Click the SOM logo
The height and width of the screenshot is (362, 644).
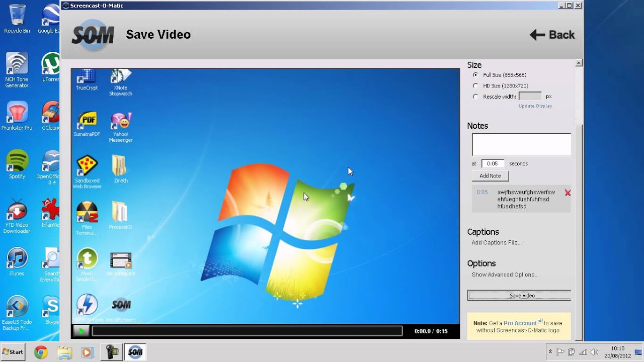click(x=93, y=35)
